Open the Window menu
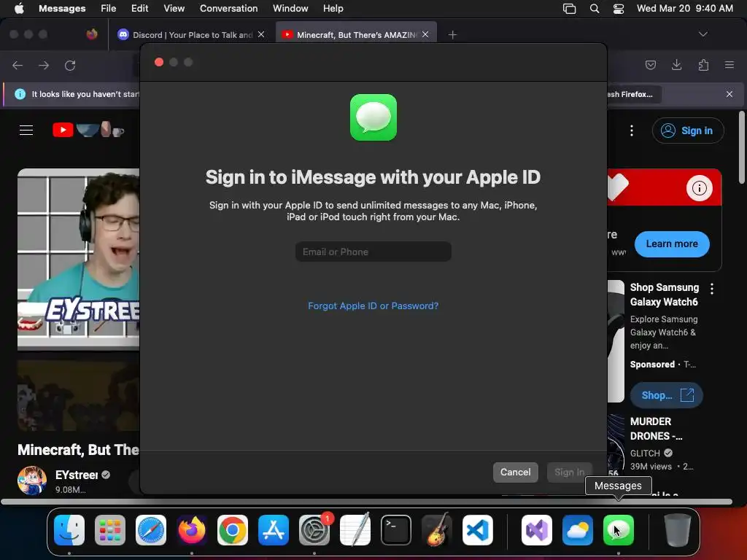Image resolution: width=747 pixels, height=560 pixels. pyautogui.click(x=290, y=9)
